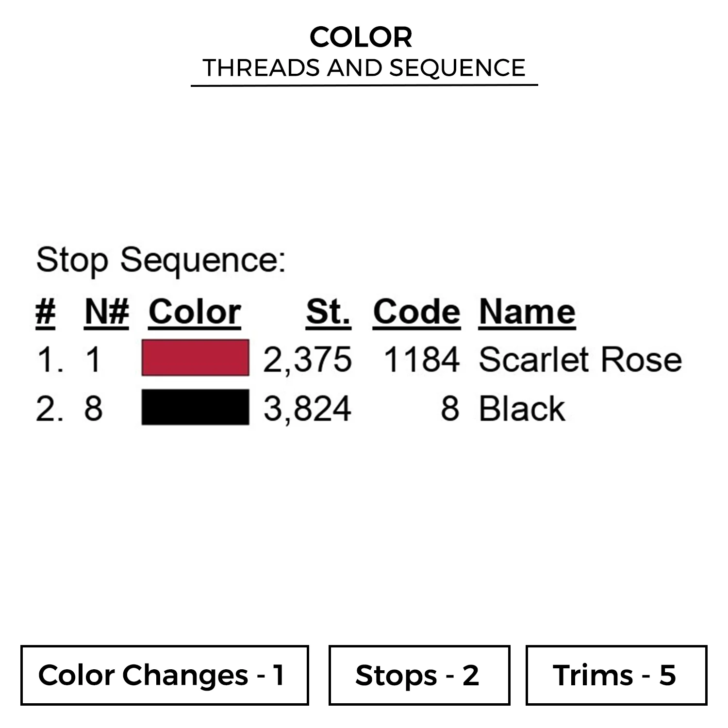Select the Black thread color swatch

coord(195,407)
